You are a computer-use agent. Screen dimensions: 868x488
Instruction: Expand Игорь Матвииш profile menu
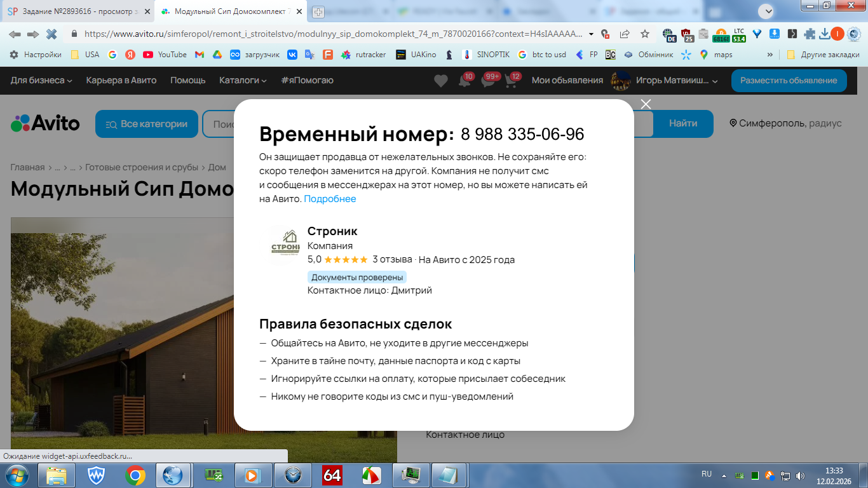pyautogui.click(x=665, y=81)
